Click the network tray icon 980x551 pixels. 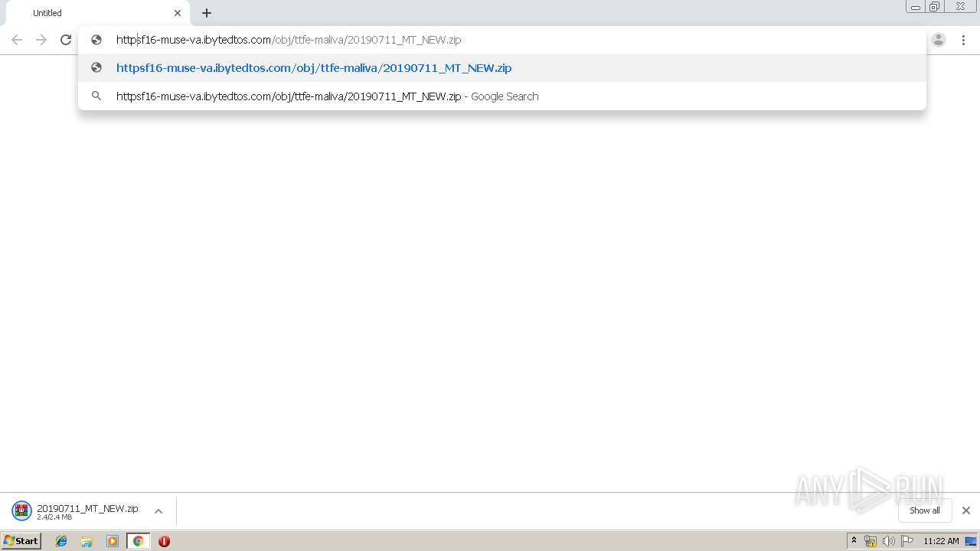point(870,541)
